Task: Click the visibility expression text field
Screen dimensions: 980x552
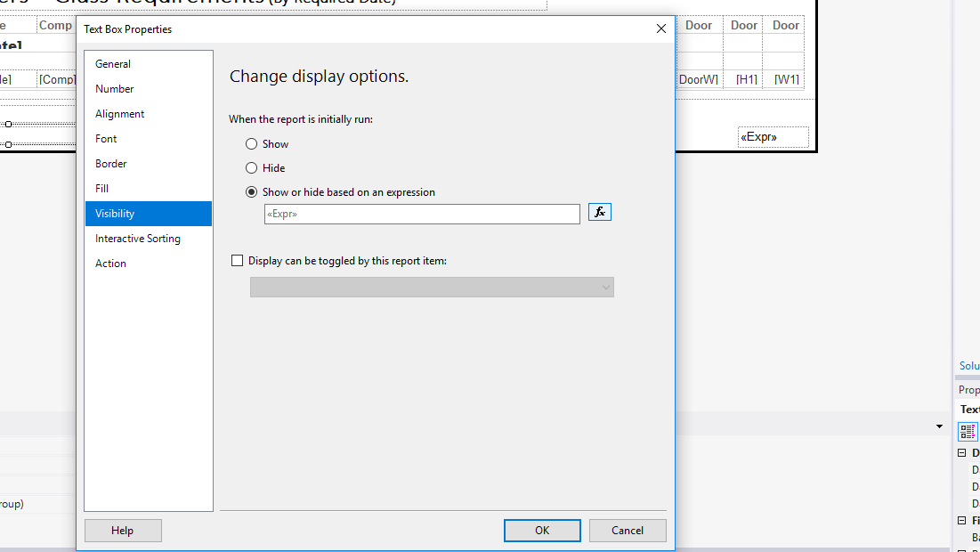Action: tap(422, 214)
